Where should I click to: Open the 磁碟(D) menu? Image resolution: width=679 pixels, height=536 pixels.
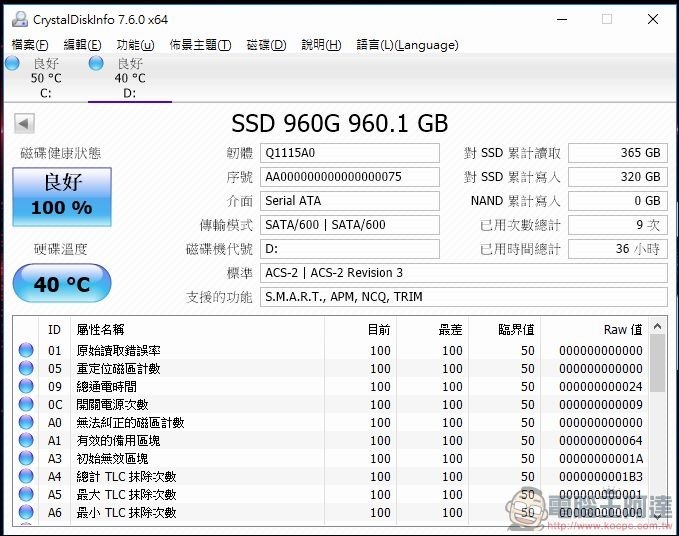(x=266, y=45)
